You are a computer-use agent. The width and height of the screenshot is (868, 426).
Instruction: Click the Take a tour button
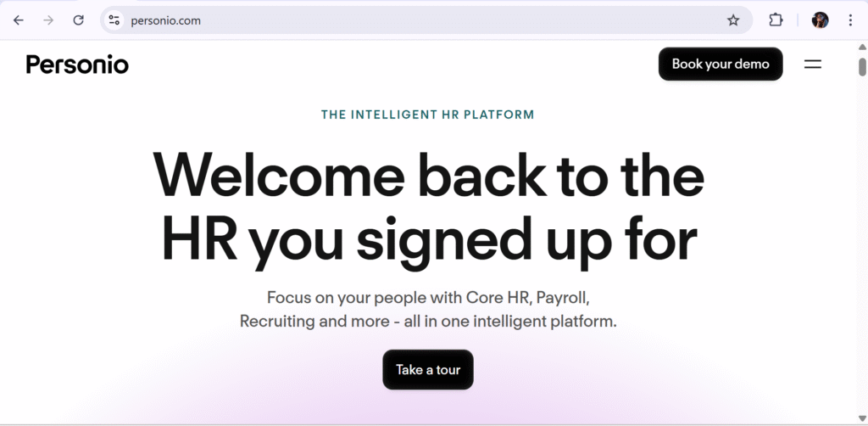click(428, 369)
